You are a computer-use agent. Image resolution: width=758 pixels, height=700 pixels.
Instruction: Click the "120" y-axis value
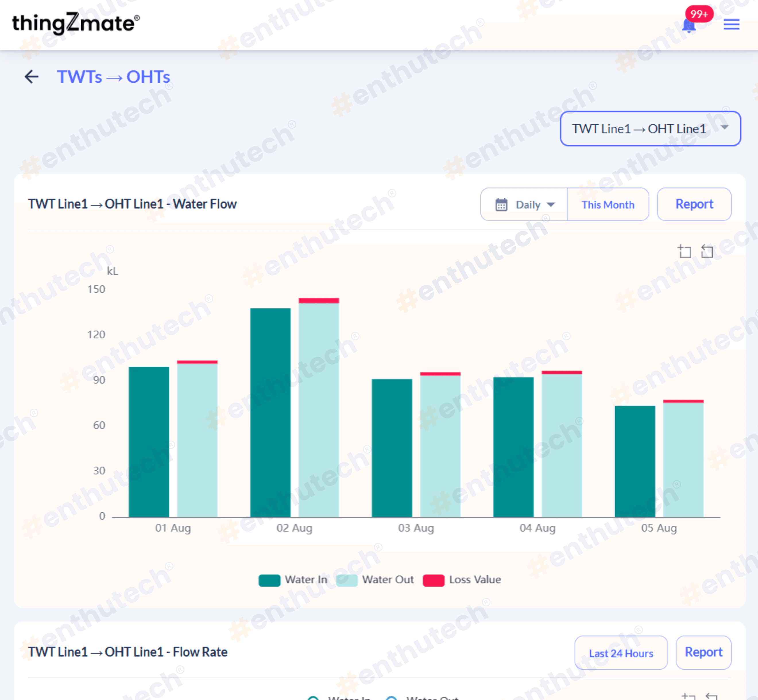pyautogui.click(x=96, y=335)
